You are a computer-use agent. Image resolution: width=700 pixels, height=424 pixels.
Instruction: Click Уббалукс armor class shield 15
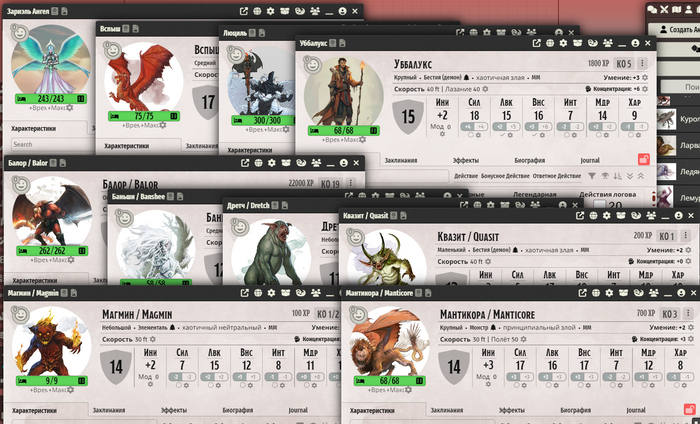click(x=408, y=116)
